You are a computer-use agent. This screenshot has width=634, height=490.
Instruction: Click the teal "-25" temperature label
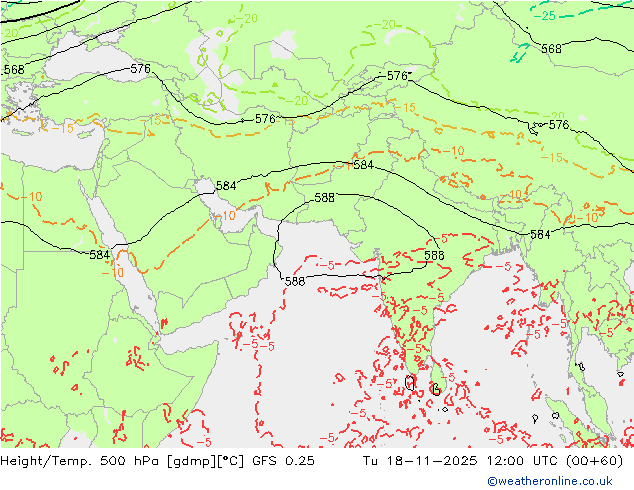tap(545, 16)
